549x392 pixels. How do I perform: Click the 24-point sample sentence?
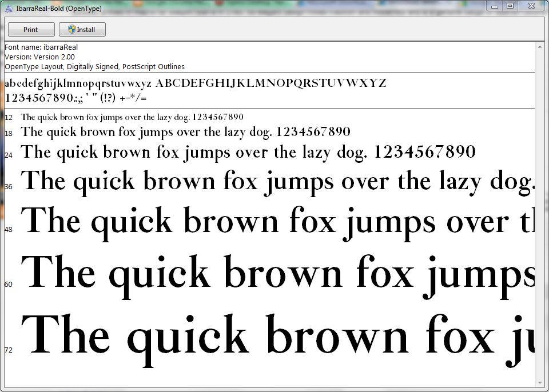pyautogui.click(x=248, y=153)
